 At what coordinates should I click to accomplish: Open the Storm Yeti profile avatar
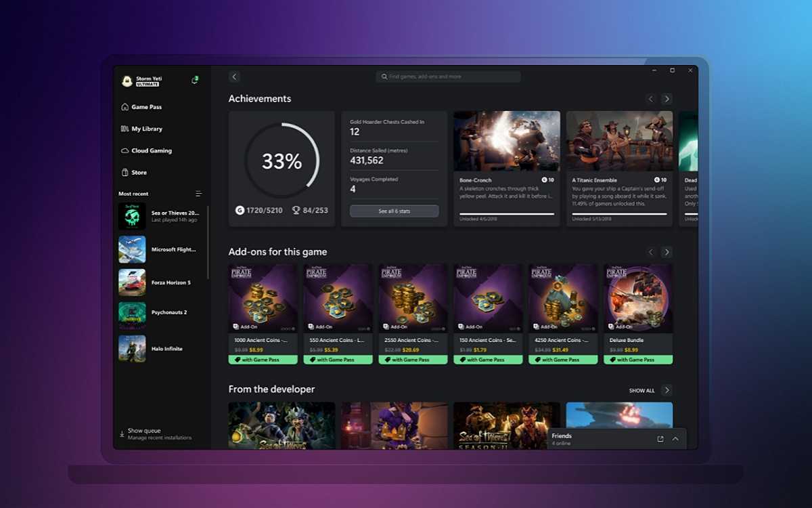pos(127,81)
